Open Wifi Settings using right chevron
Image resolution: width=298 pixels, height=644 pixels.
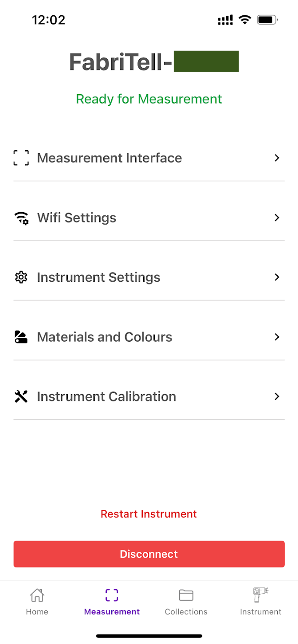coord(277,218)
